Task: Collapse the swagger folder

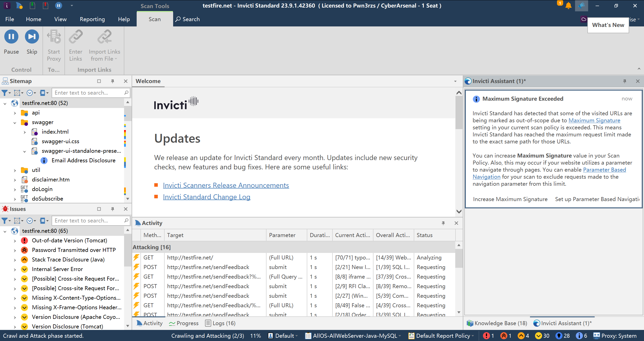Action: point(15,123)
